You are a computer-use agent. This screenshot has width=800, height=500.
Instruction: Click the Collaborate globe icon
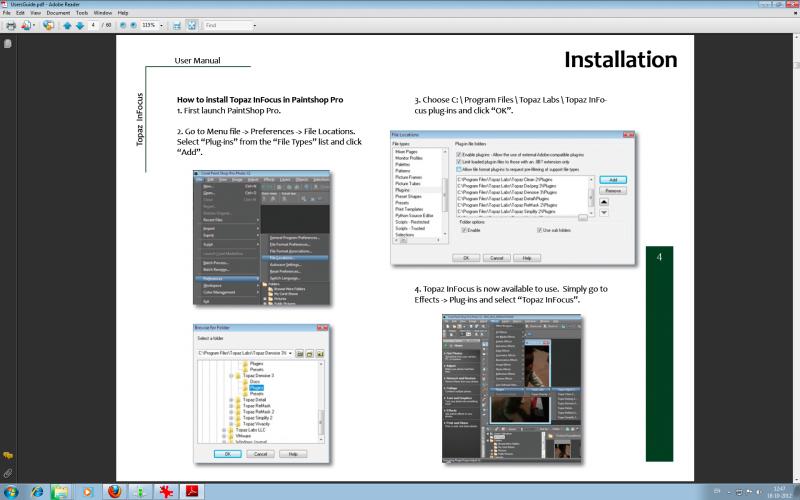(x=48, y=25)
